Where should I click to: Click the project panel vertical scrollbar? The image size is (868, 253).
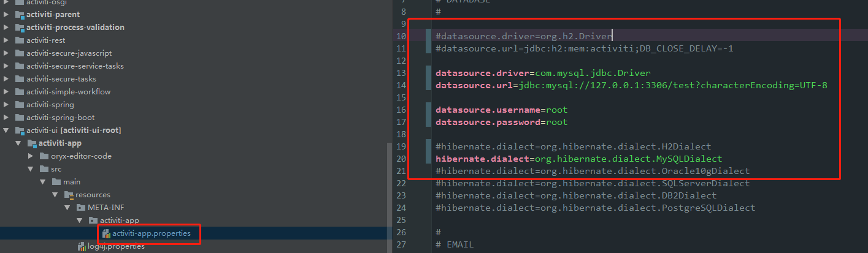[x=390, y=197]
